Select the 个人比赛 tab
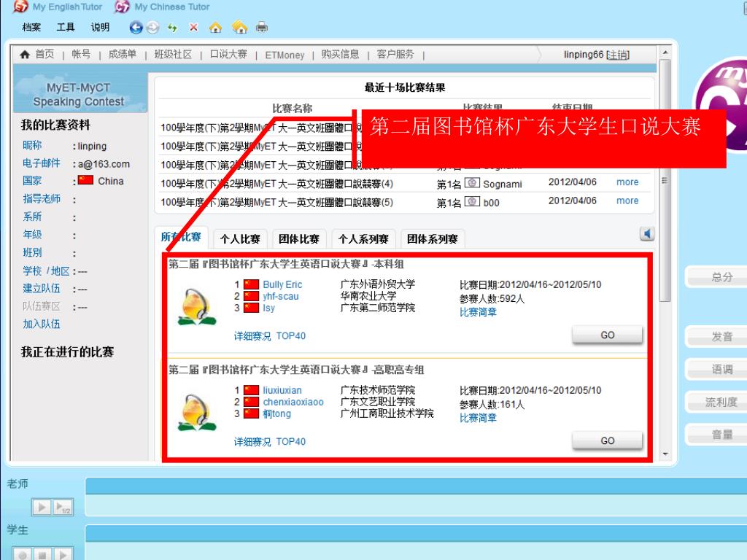Viewport: 747px width, 560px height. coord(240,239)
